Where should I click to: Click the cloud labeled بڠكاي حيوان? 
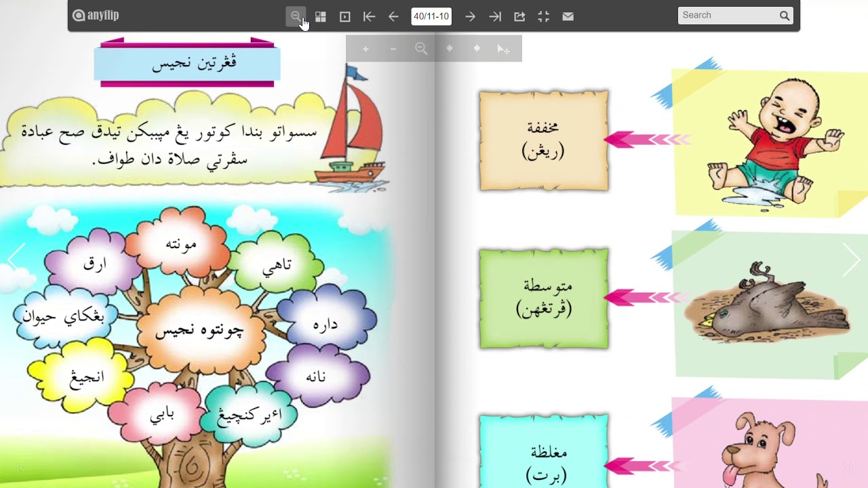[x=64, y=317]
